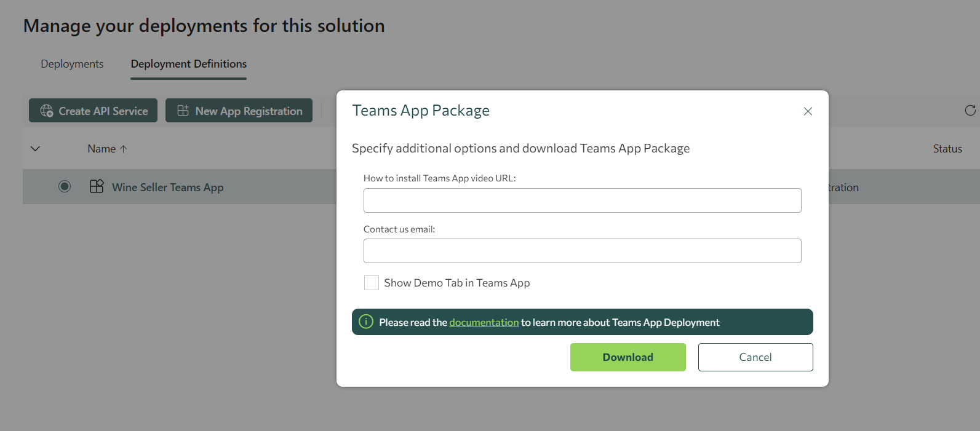Image resolution: width=980 pixels, height=431 pixels.
Task: Click the New App Registration icon button
Action: click(x=183, y=111)
